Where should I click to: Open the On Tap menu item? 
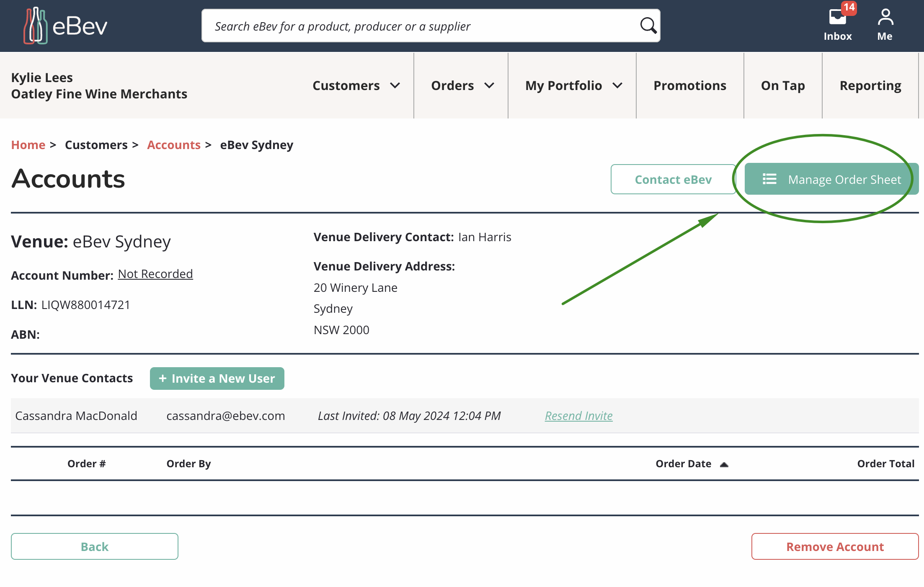pyautogui.click(x=783, y=85)
